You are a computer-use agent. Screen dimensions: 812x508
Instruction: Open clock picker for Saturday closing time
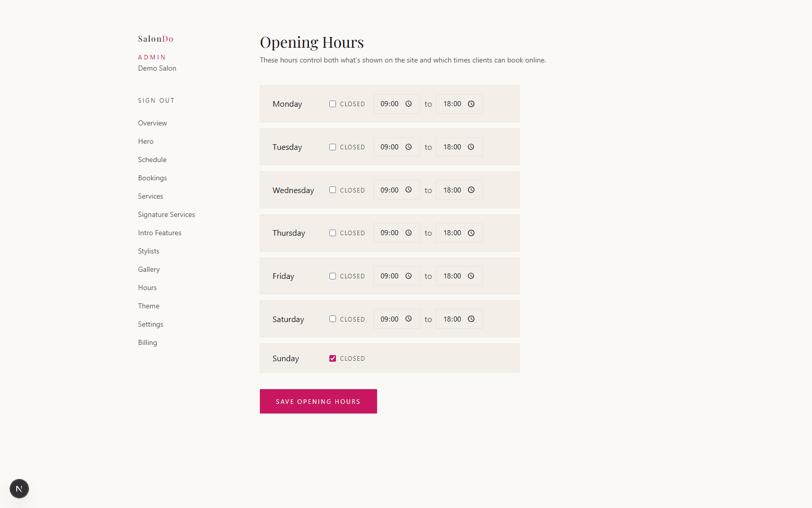pos(471,319)
